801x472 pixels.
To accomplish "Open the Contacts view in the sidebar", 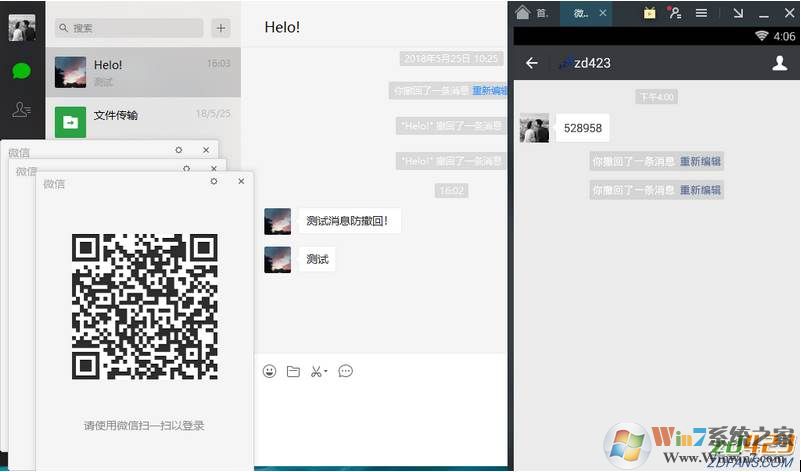I will [21, 111].
